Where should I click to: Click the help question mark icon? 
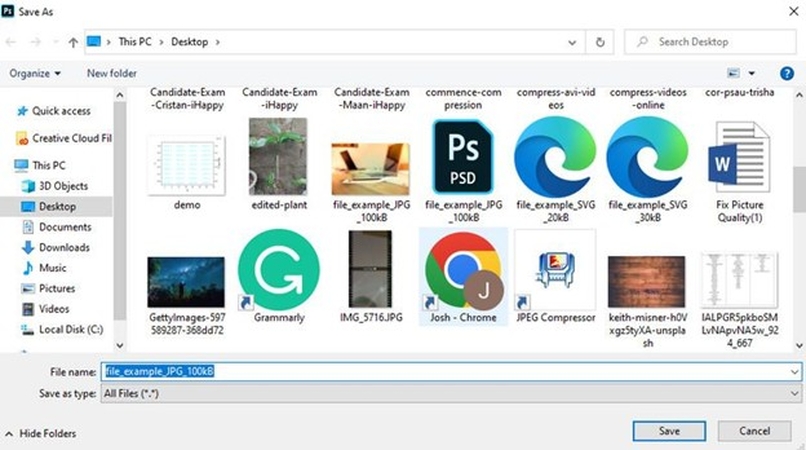click(787, 73)
